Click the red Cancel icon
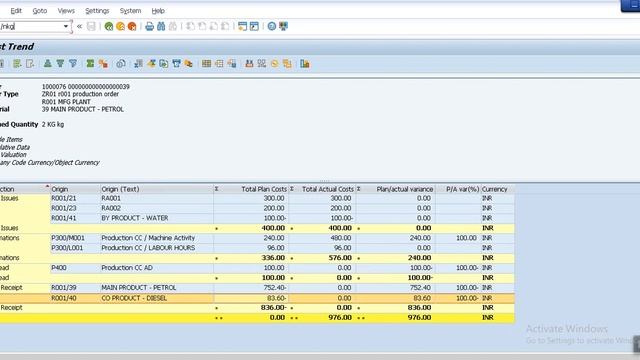 [x=132, y=27]
